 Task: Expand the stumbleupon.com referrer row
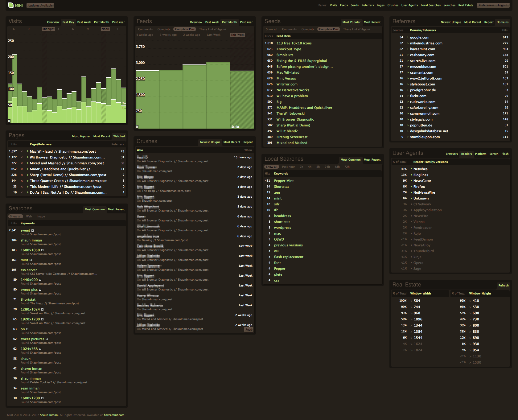click(408, 137)
